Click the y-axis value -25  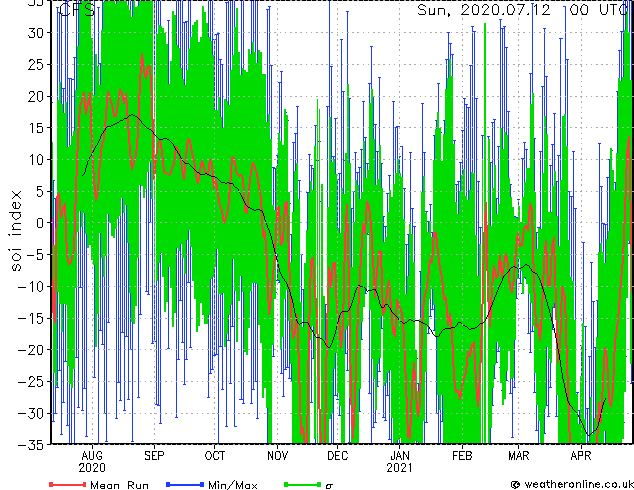point(31,381)
